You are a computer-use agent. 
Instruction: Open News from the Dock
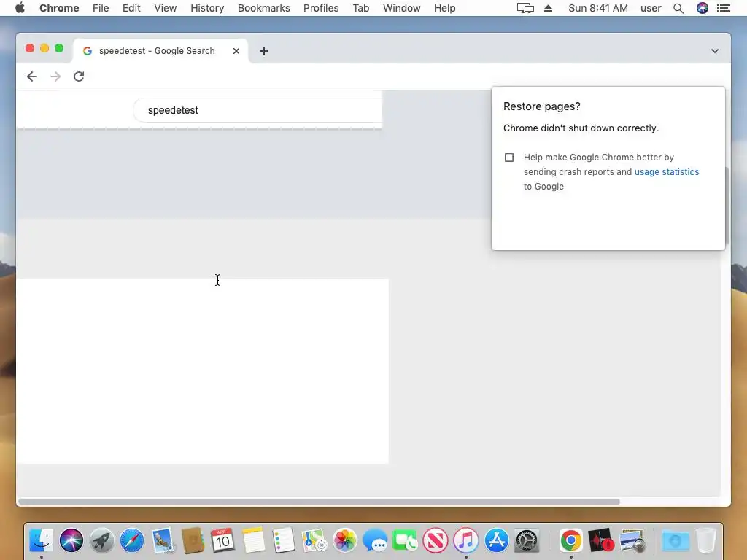click(x=436, y=540)
